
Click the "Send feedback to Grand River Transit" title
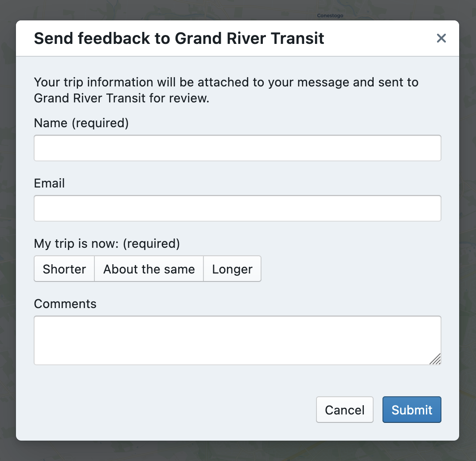click(179, 39)
